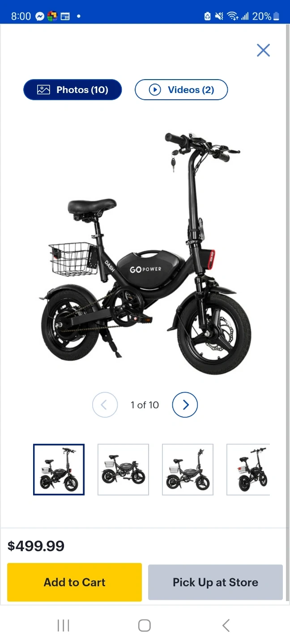Tap the Android back arrow

tap(226, 625)
